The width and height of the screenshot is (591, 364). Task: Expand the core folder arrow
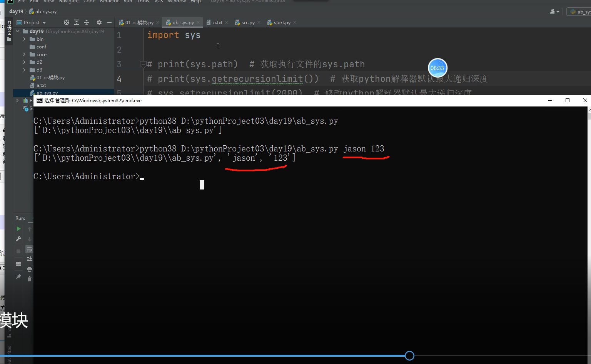[24, 54]
